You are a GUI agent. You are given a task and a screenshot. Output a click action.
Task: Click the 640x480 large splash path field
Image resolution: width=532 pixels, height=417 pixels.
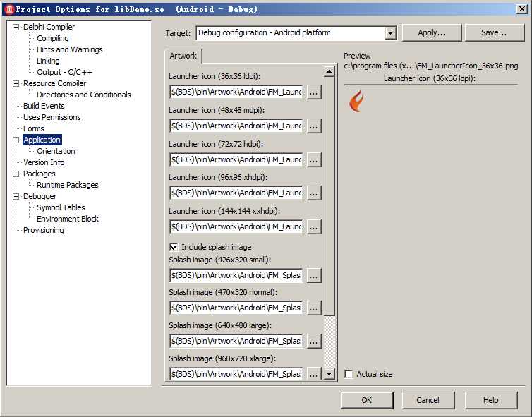[x=236, y=341]
